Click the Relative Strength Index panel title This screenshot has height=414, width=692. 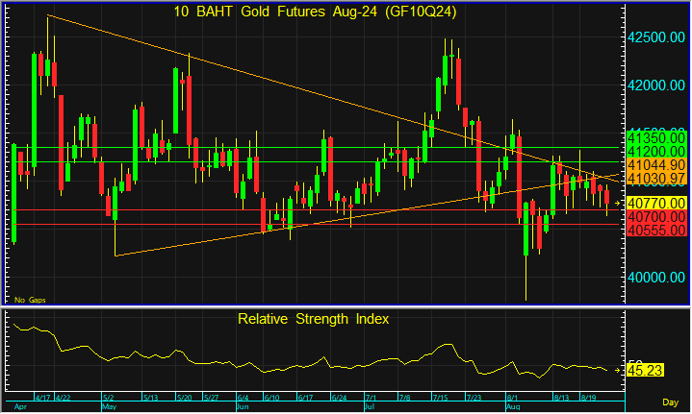click(313, 319)
